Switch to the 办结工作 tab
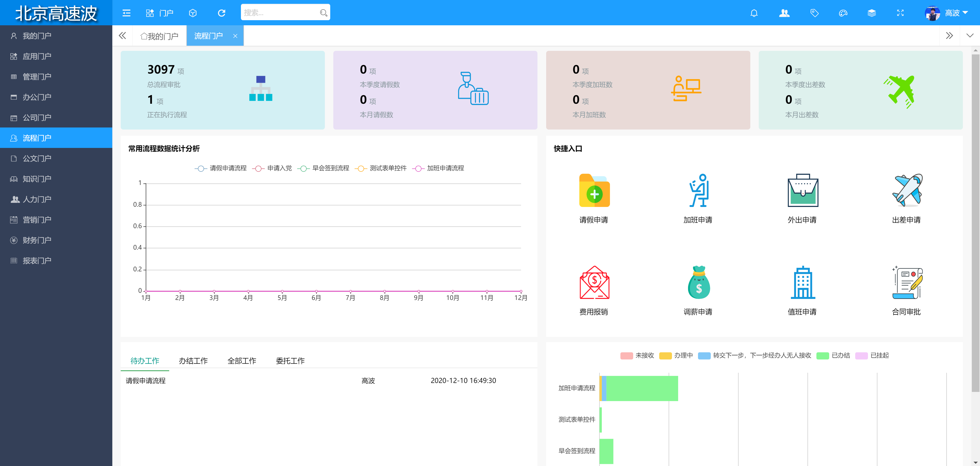The image size is (980, 466). (193, 360)
